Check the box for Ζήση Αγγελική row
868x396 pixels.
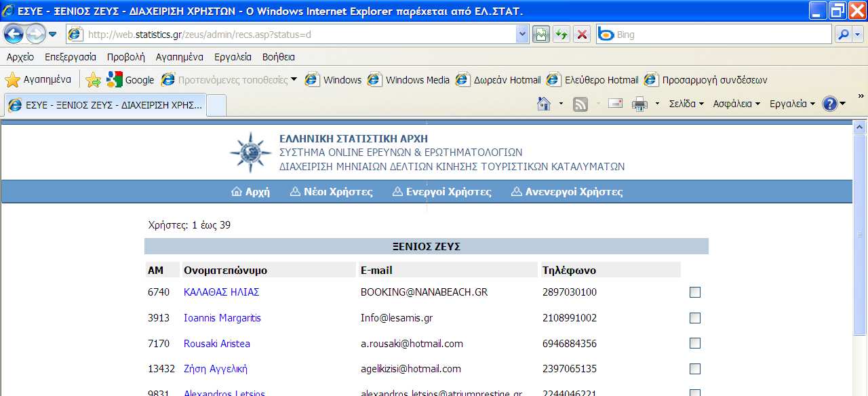tap(695, 369)
